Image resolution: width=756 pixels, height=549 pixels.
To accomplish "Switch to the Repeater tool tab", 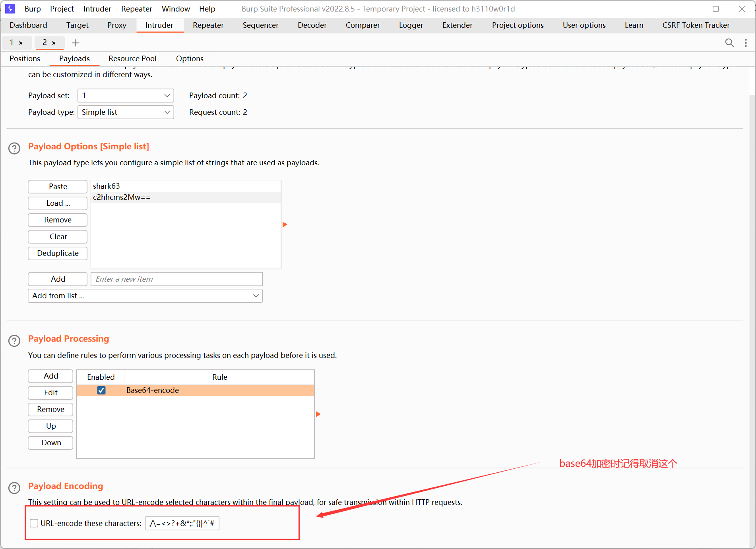I will point(208,25).
